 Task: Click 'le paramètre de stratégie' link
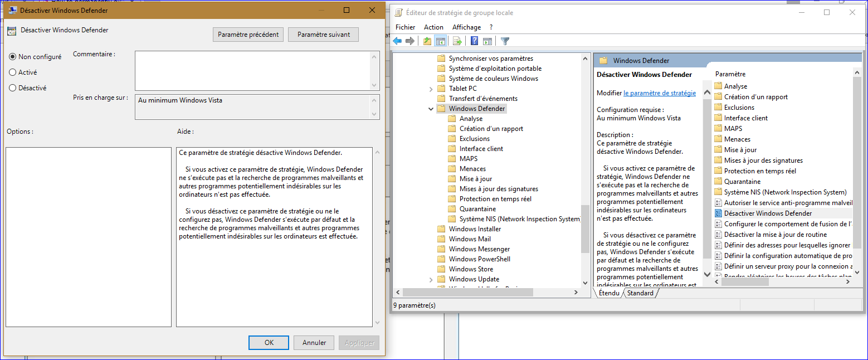point(659,93)
